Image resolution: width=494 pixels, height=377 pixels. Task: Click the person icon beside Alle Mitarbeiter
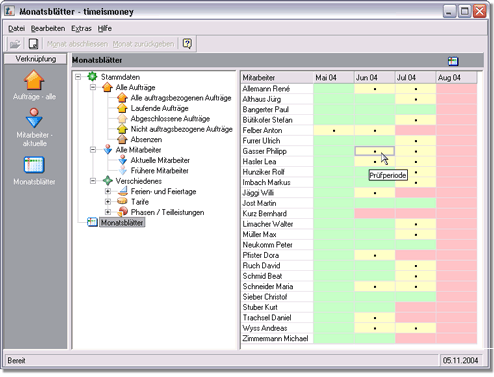click(x=107, y=150)
